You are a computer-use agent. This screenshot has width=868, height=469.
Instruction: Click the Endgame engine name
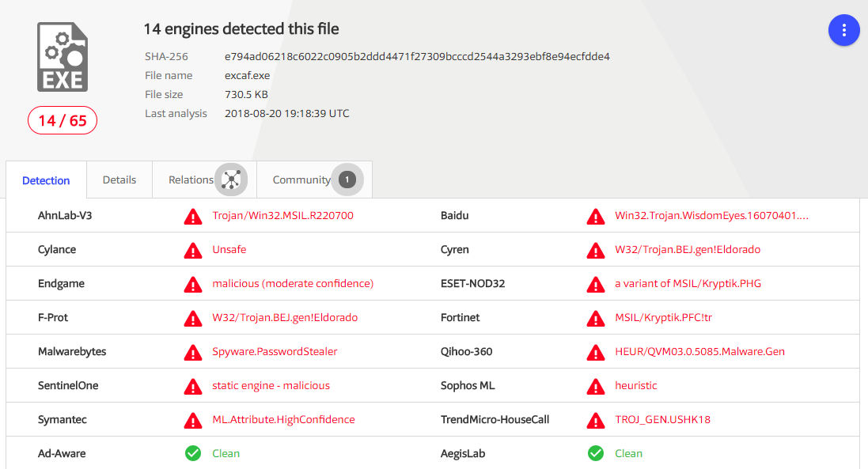point(61,284)
